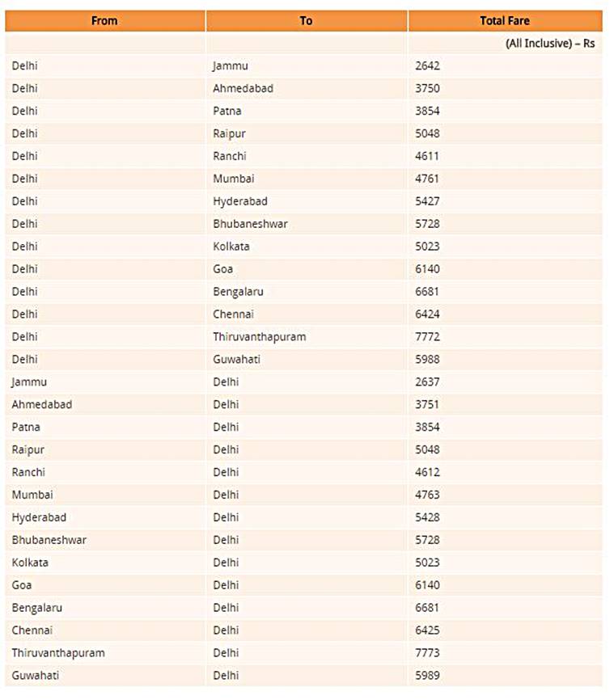Click the Total Fare column header
This screenshot has height=700, width=614.
[x=505, y=21]
